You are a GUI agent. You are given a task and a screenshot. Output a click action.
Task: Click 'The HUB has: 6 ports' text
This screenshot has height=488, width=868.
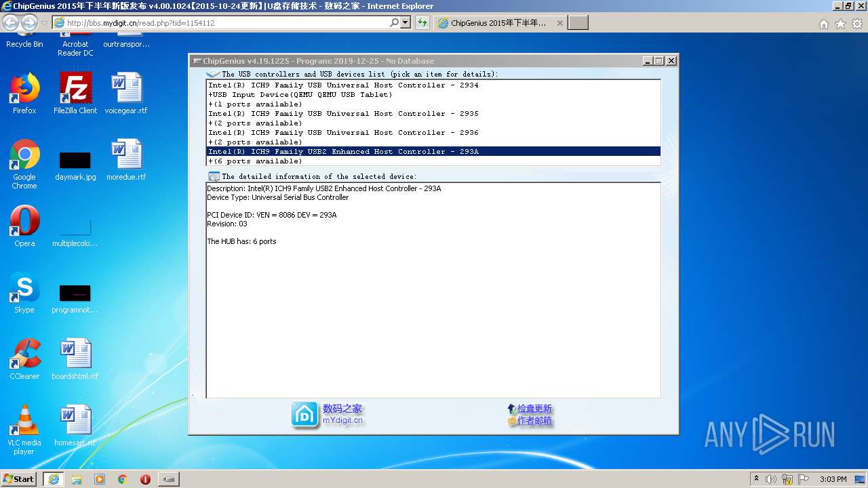[x=241, y=241]
